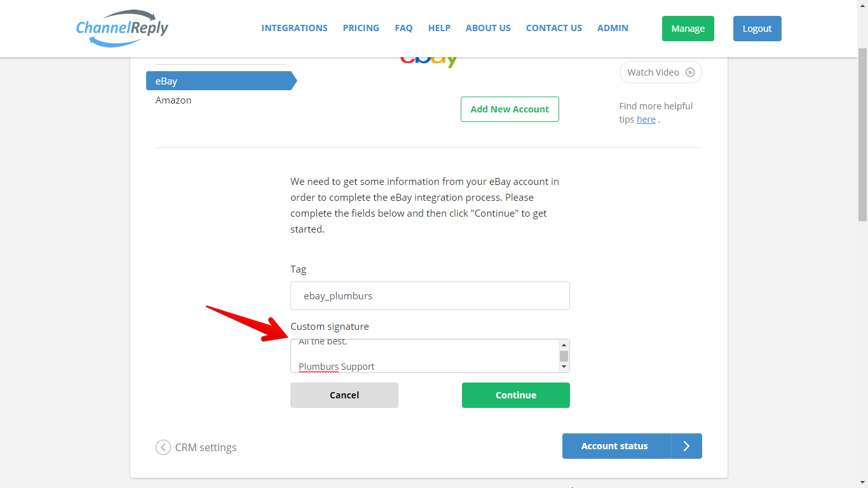This screenshot has height=488, width=868.
Task: Select Amazon in the sidebar
Action: (x=173, y=100)
